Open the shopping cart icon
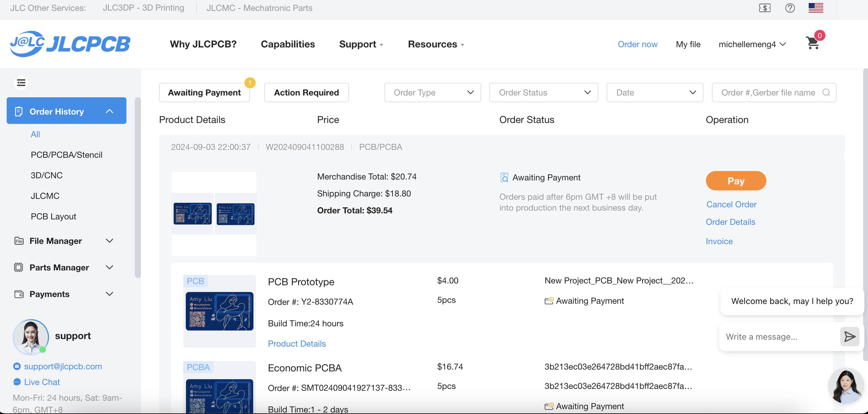 (813, 44)
